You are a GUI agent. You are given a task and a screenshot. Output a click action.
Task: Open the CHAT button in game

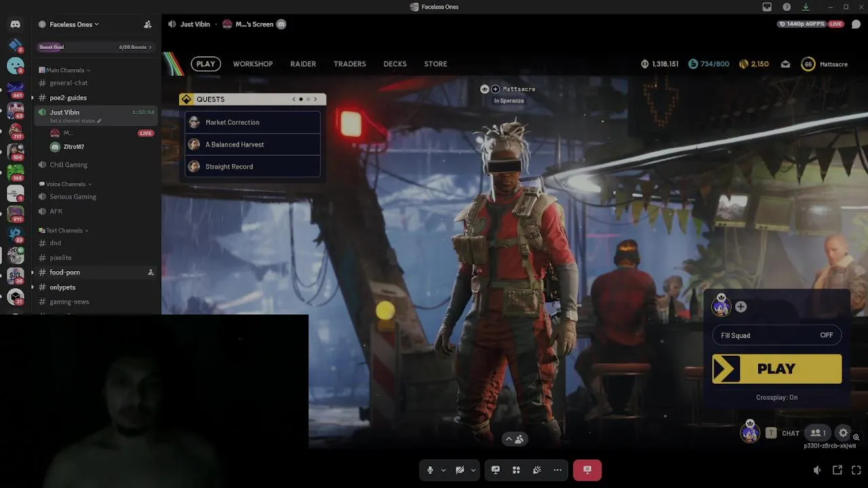[x=791, y=433]
